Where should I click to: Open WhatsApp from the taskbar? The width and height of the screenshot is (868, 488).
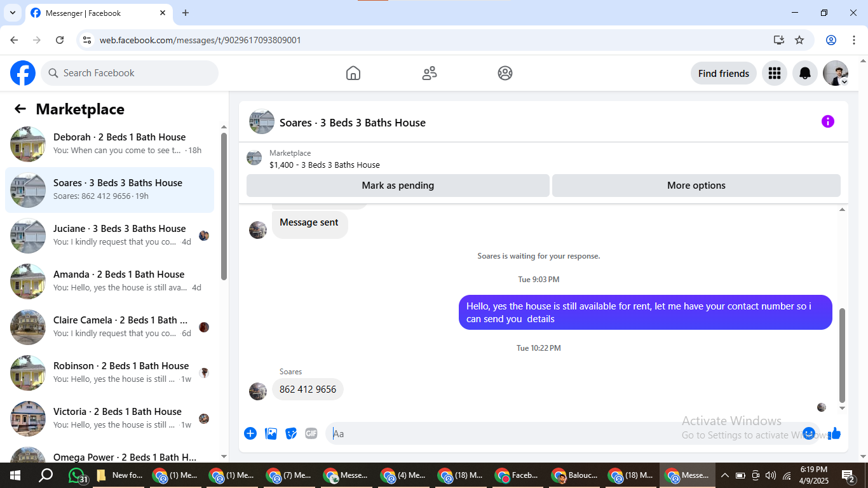[77, 475]
